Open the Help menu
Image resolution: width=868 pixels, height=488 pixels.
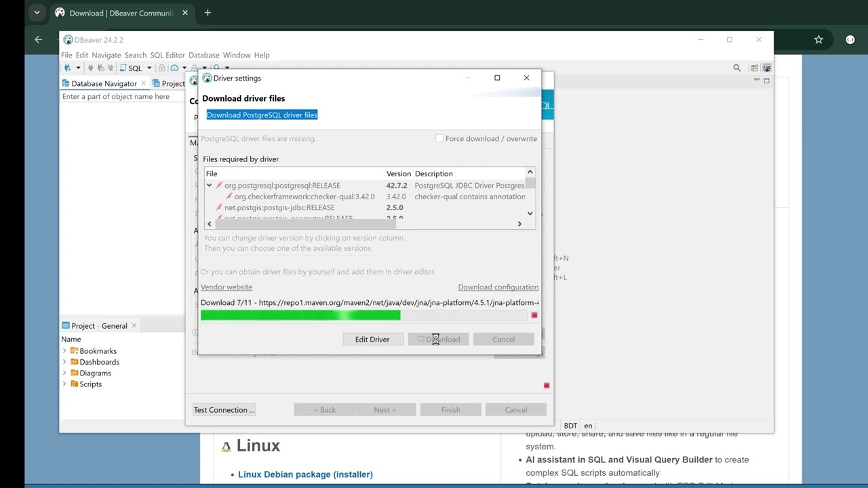coord(262,55)
